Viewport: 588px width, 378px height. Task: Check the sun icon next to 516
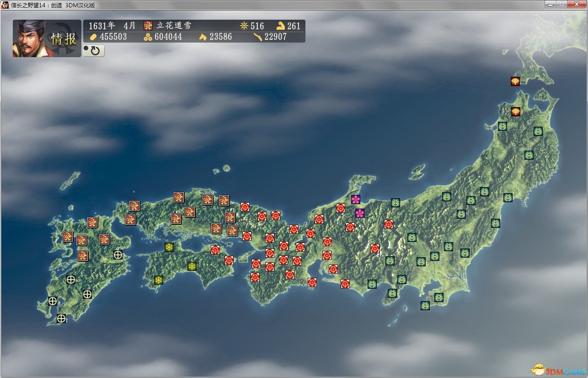[244, 26]
